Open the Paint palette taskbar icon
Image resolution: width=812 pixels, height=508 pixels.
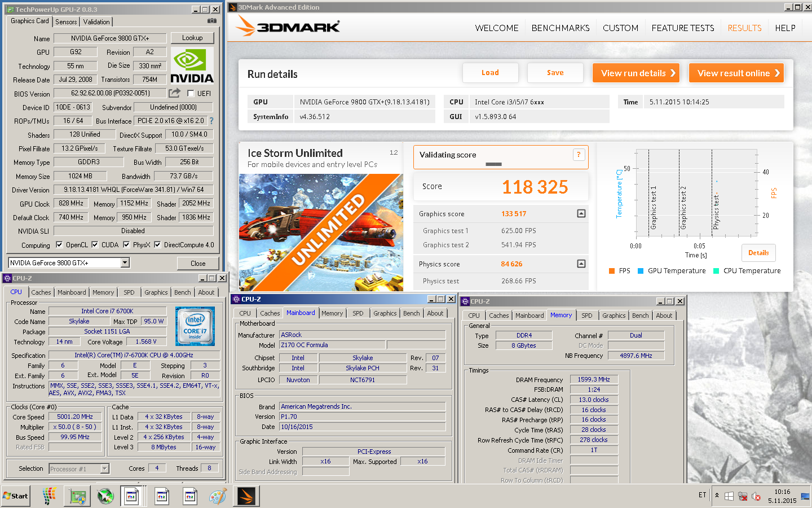click(x=218, y=496)
